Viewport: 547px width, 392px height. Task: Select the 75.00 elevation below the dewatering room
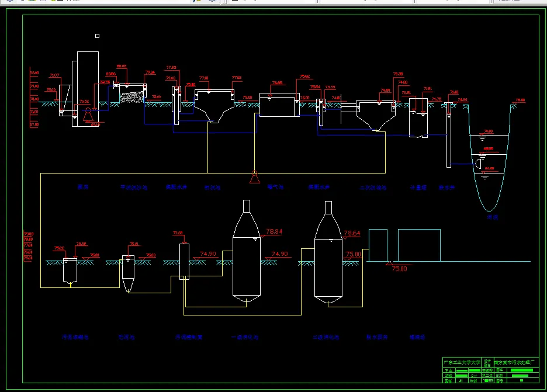pyautogui.click(x=399, y=269)
